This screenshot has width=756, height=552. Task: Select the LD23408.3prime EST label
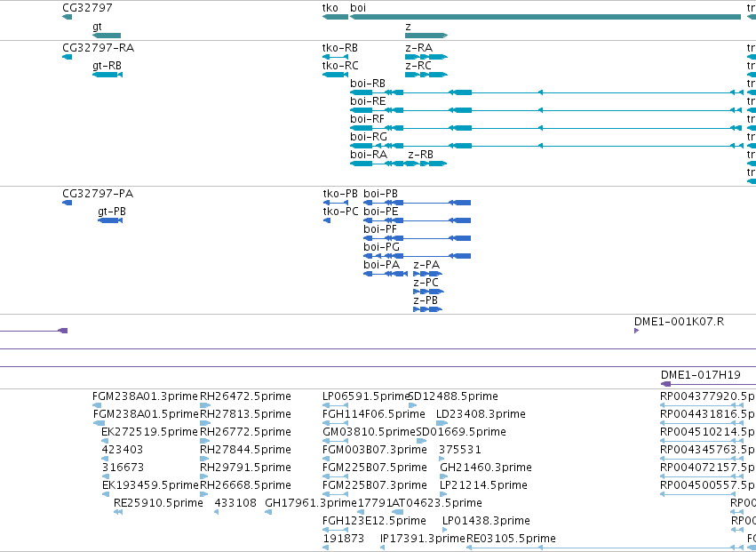click(481, 414)
